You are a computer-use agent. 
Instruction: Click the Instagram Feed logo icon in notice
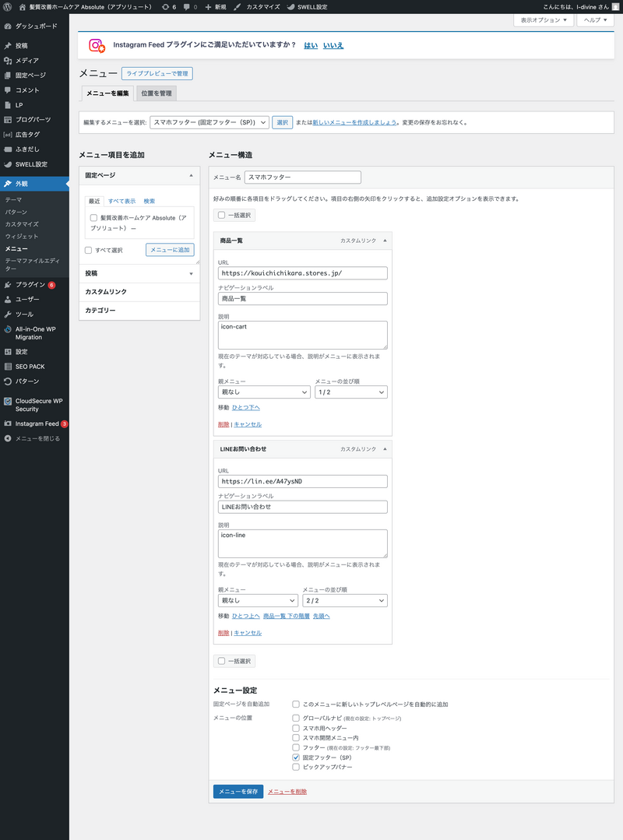97,46
